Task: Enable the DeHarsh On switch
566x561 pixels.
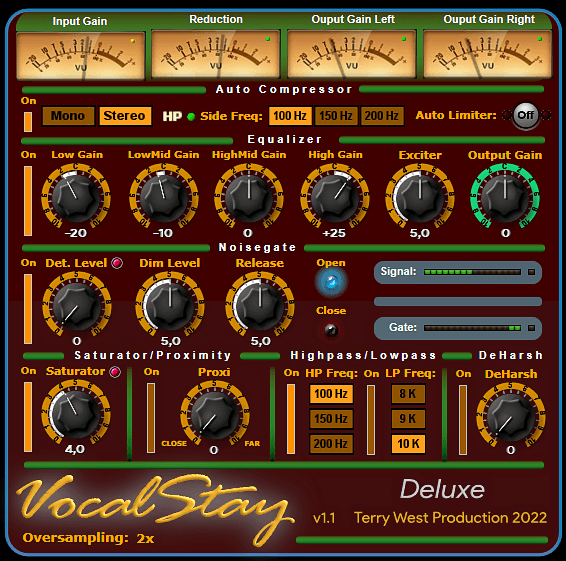Action: click(x=463, y=419)
